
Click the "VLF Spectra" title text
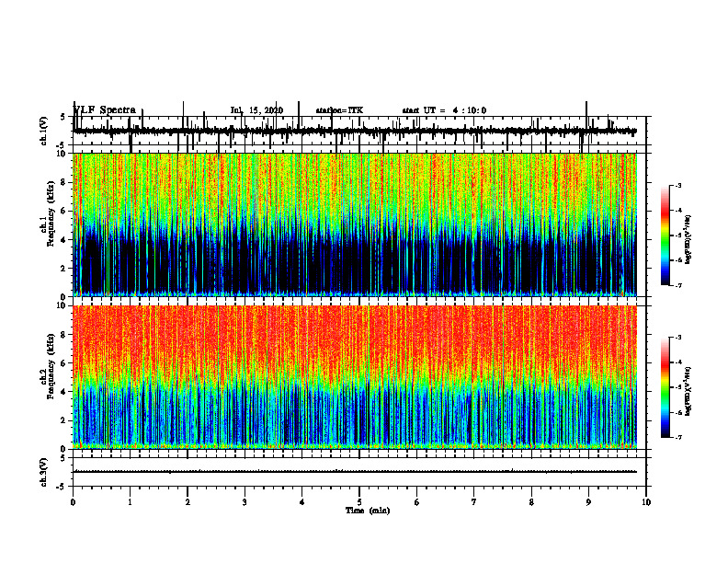tap(105, 110)
